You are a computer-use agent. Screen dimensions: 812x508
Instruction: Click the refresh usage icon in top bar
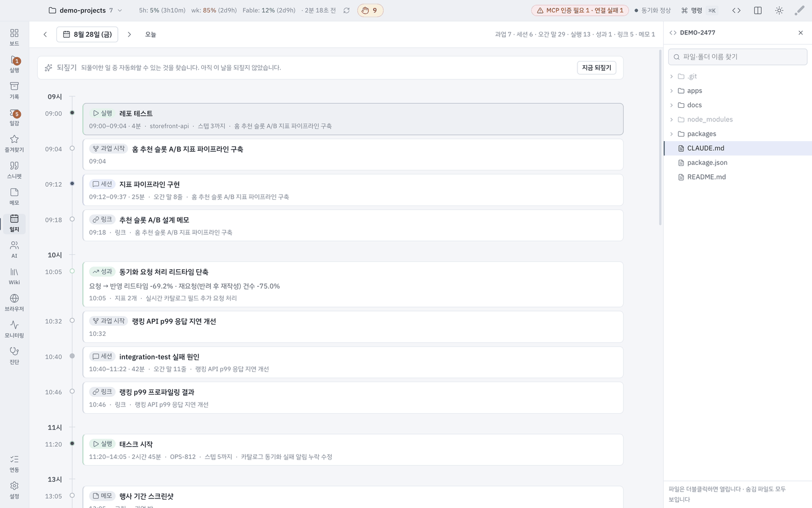coord(346,10)
